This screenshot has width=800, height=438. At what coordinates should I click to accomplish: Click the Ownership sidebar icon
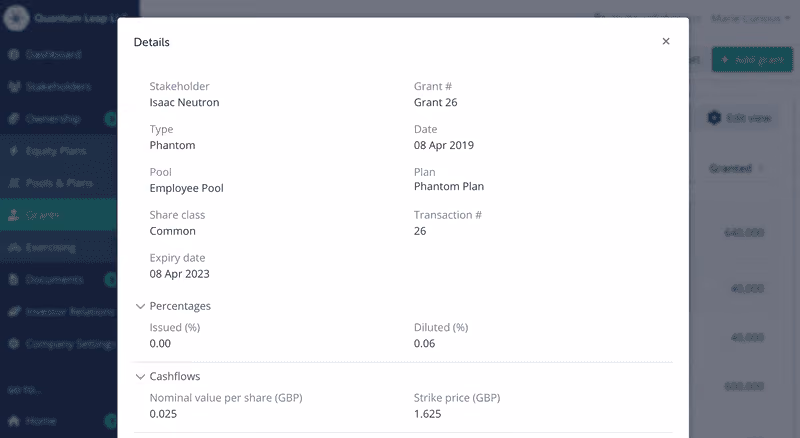pyautogui.click(x=14, y=118)
